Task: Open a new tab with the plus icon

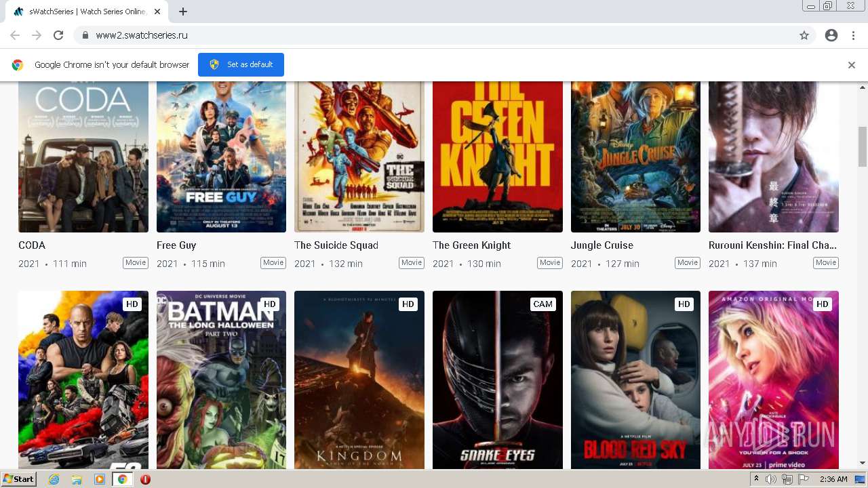Action: (x=183, y=12)
